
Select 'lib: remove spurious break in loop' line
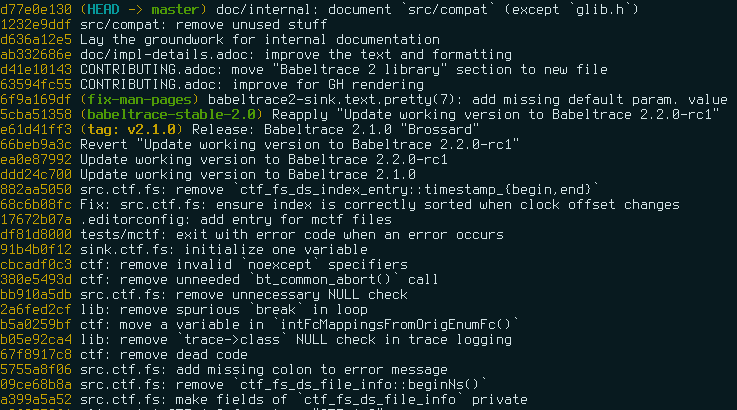click(224, 310)
